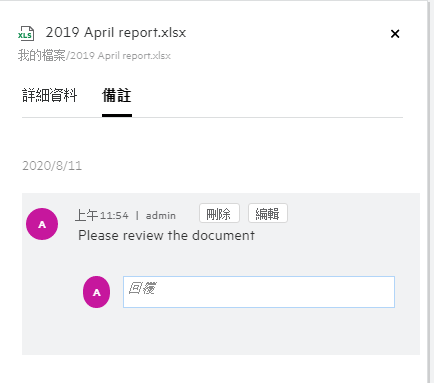434x383 pixels.
Task: Click the XLS spreadsheet file icon
Action: pyautogui.click(x=26, y=34)
